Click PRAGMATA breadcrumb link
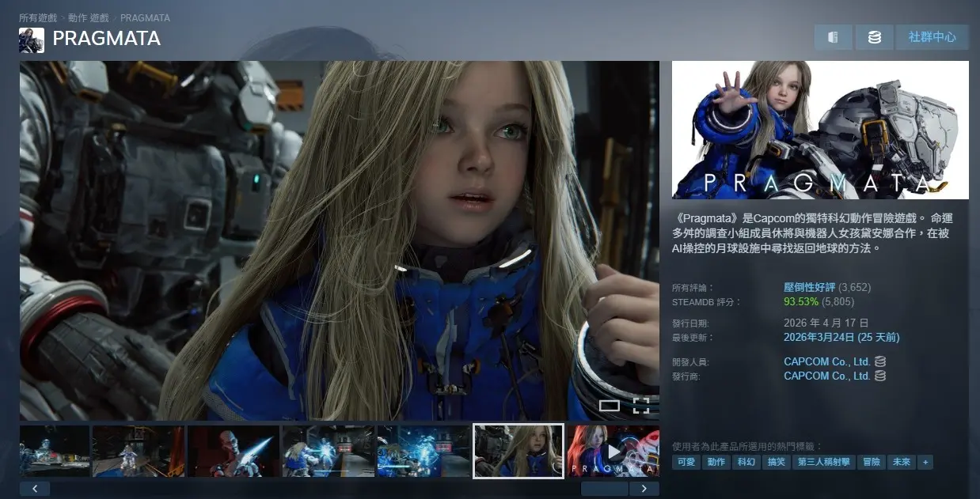Viewport: 980px width, 499px height. (x=145, y=17)
